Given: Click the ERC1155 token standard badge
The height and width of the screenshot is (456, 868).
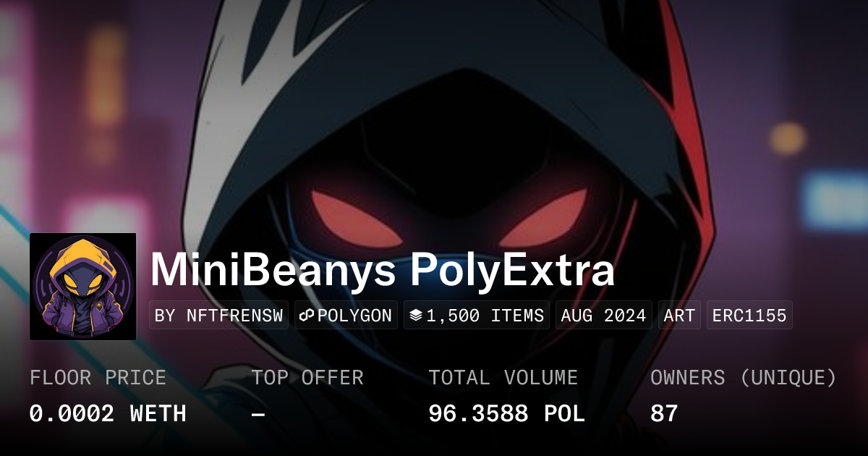Looking at the screenshot, I should tap(749, 316).
